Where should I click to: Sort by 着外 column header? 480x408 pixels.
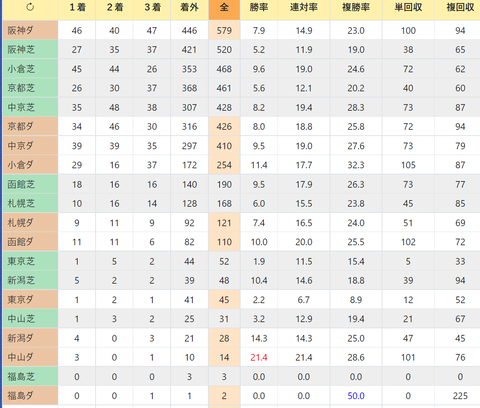(x=189, y=8)
